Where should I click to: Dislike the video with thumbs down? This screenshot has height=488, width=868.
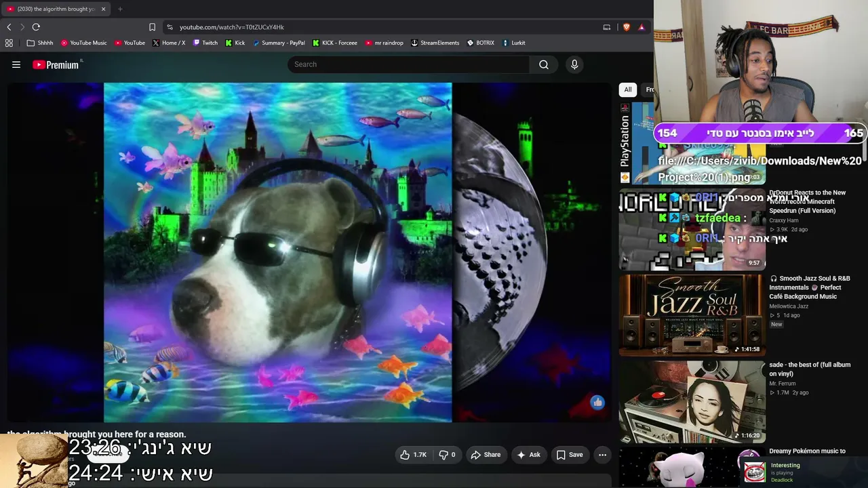tap(447, 455)
